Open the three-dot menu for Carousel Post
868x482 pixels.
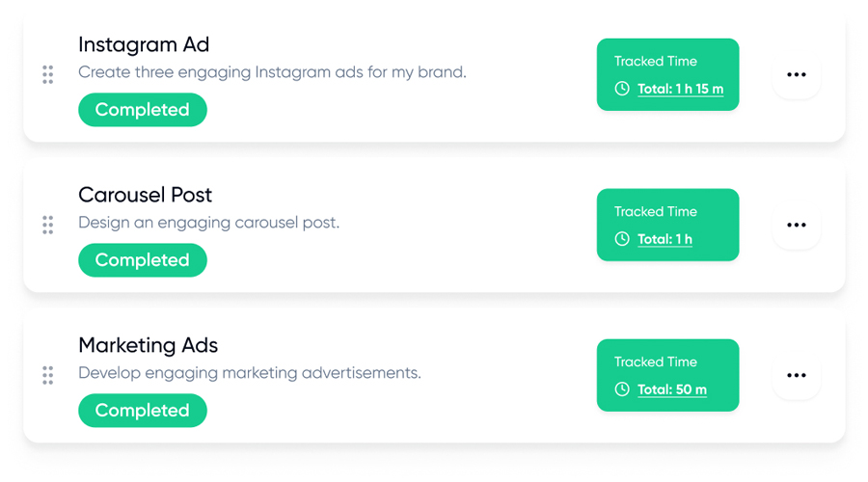tap(796, 225)
